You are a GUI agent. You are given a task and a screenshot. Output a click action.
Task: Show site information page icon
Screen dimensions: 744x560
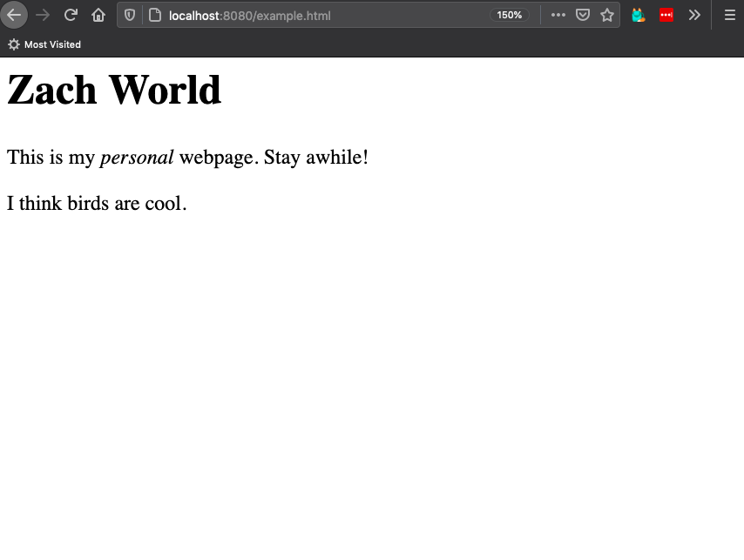click(155, 15)
